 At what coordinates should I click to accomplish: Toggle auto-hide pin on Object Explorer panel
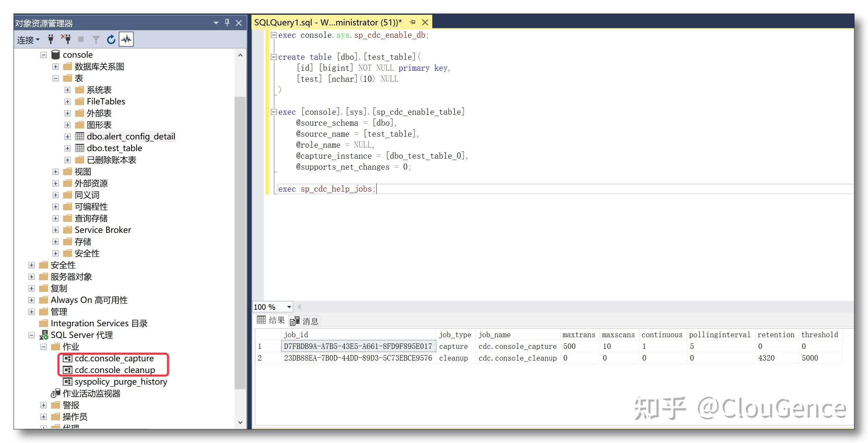[226, 23]
